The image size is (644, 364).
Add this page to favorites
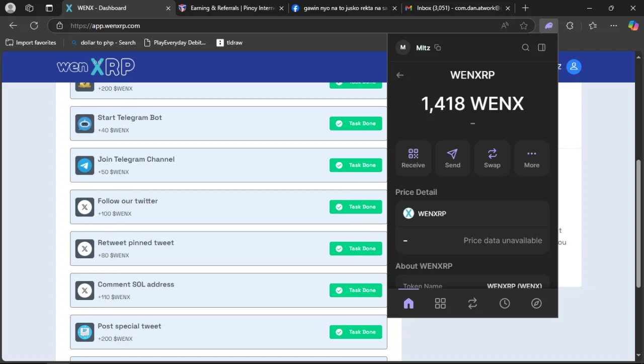524,26
